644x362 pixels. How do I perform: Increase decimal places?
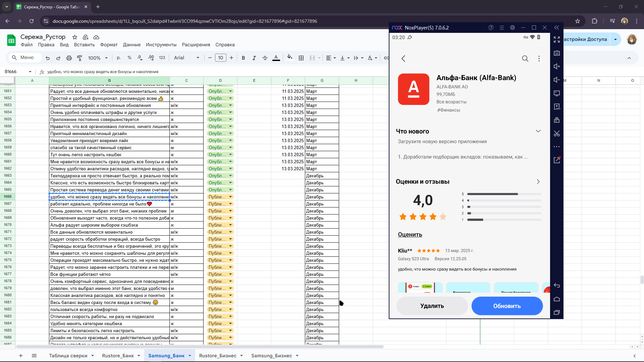(151, 58)
